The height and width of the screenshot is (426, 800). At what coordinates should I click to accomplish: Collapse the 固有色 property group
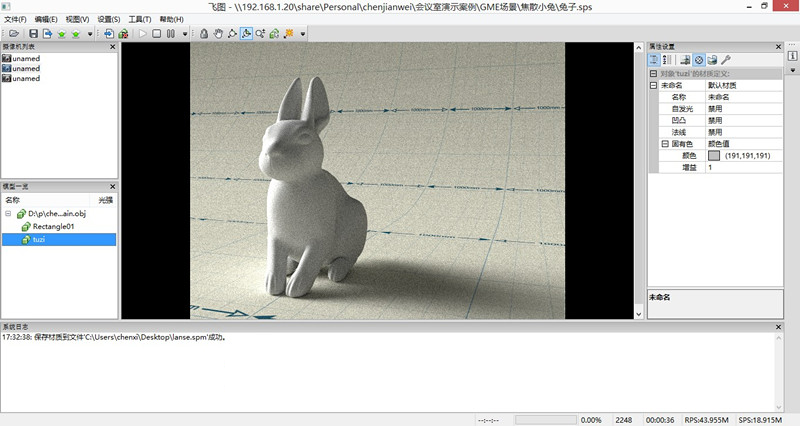(x=666, y=143)
